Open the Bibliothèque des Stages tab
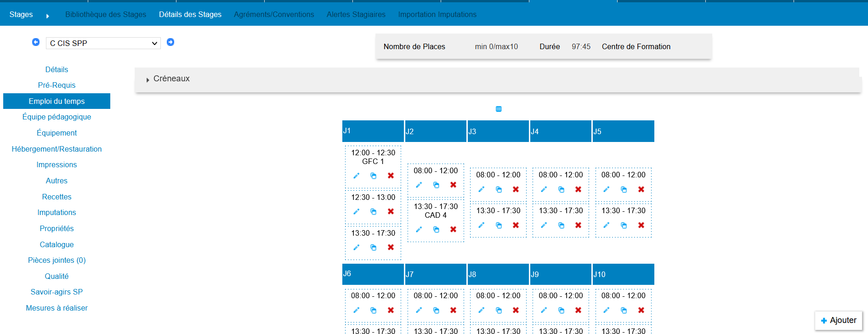The width and height of the screenshot is (868, 334). point(106,15)
